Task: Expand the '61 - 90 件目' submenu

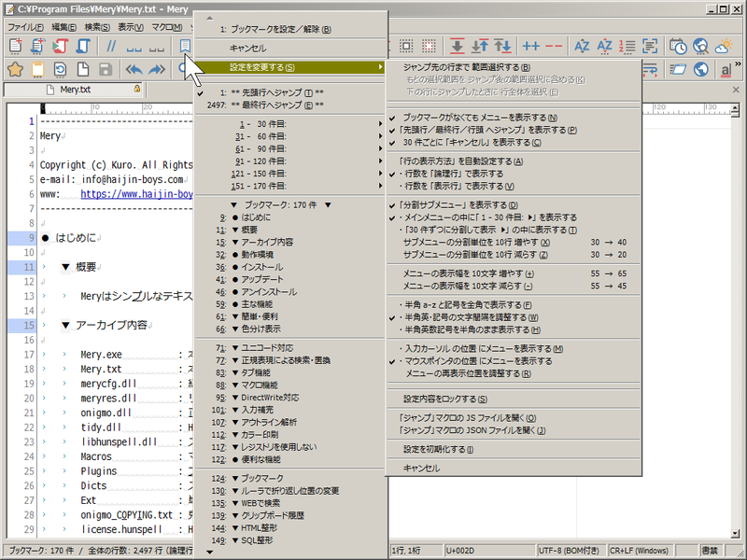Action: [290, 148]
